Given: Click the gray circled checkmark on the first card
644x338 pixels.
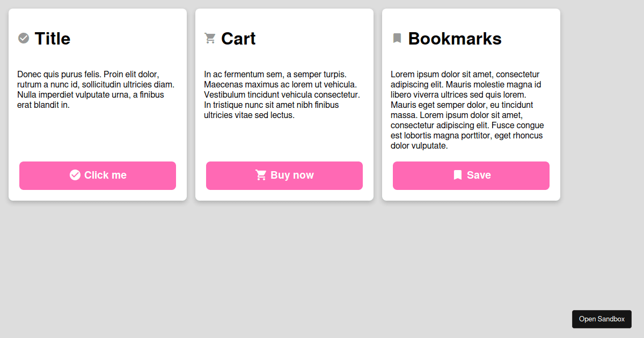Looking at the screenshot, I should (x=23, y=38).
